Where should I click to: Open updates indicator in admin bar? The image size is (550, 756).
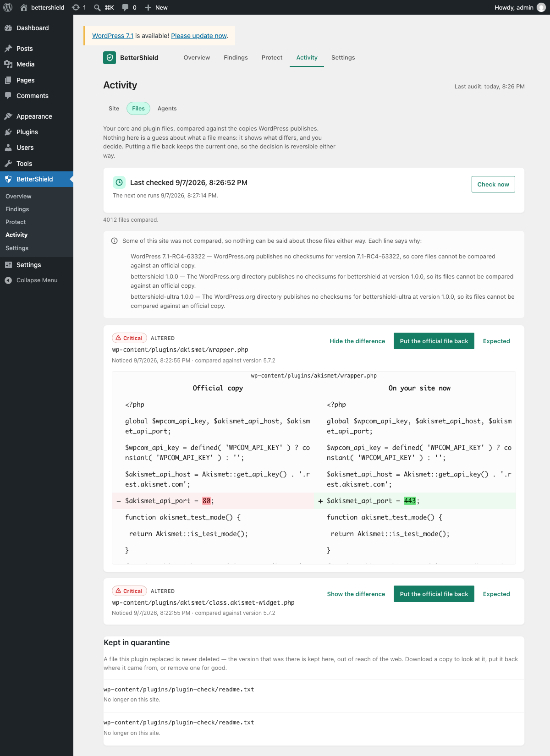79,7
